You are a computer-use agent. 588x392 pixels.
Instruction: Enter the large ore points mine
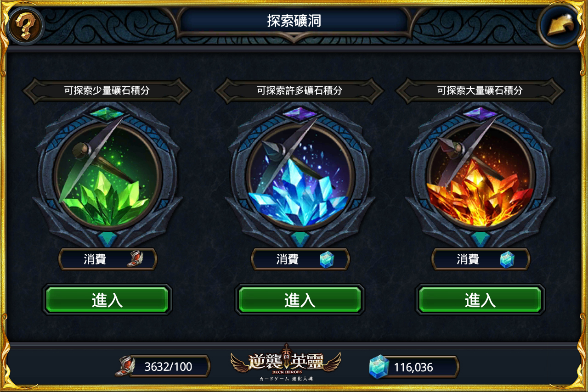pos(480,300)
